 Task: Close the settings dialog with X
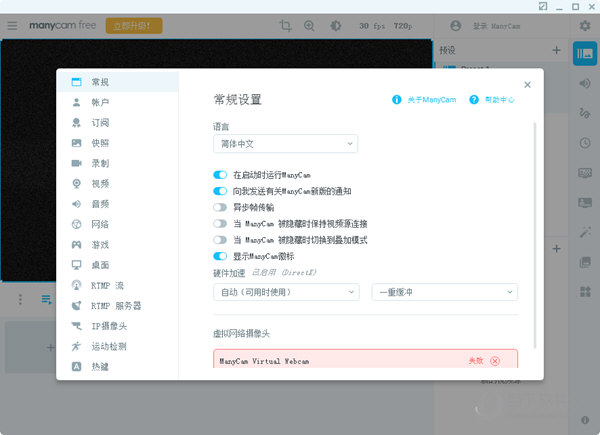click(x=527, y=85)
